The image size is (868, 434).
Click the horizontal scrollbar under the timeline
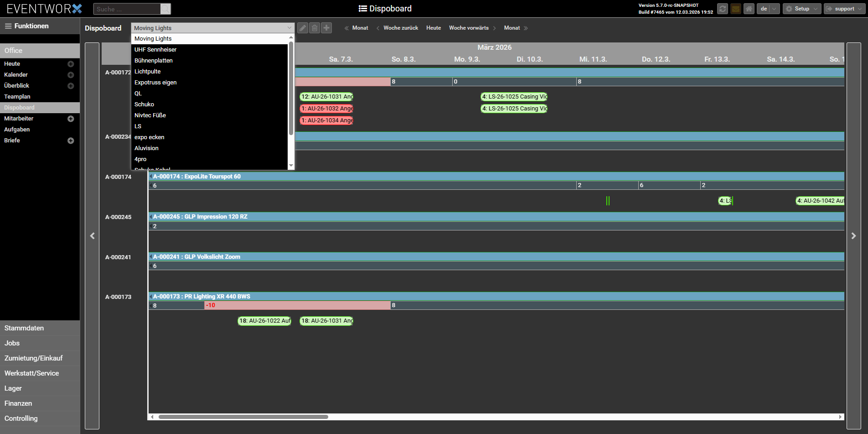coord(243,417)
